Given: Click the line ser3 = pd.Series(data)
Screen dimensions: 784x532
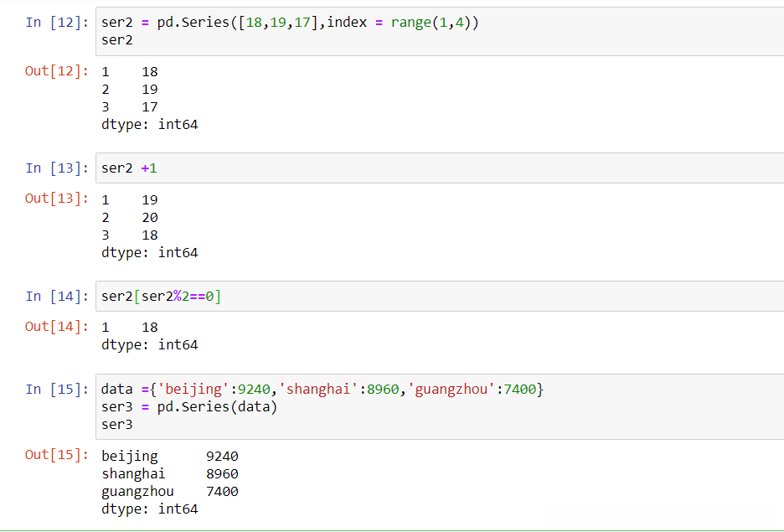Looking at the screenshot, I should click(188, 407).
